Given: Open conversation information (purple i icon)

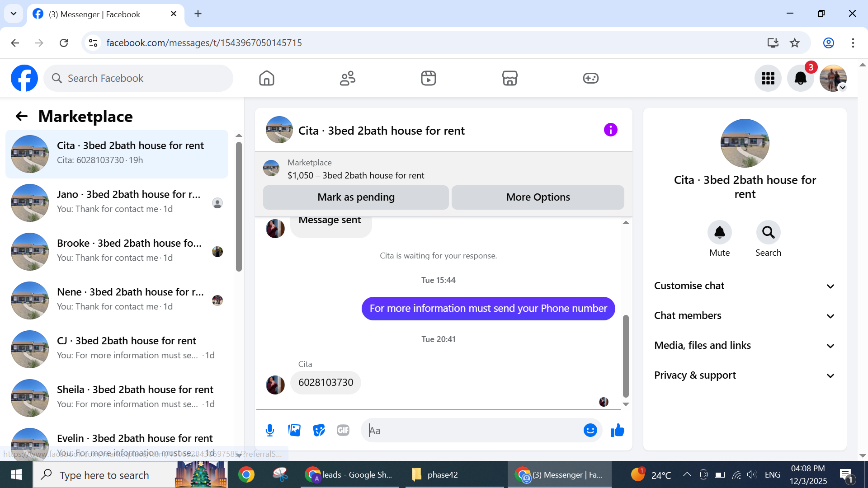Looking at the screenshot, I should [610, 130].
